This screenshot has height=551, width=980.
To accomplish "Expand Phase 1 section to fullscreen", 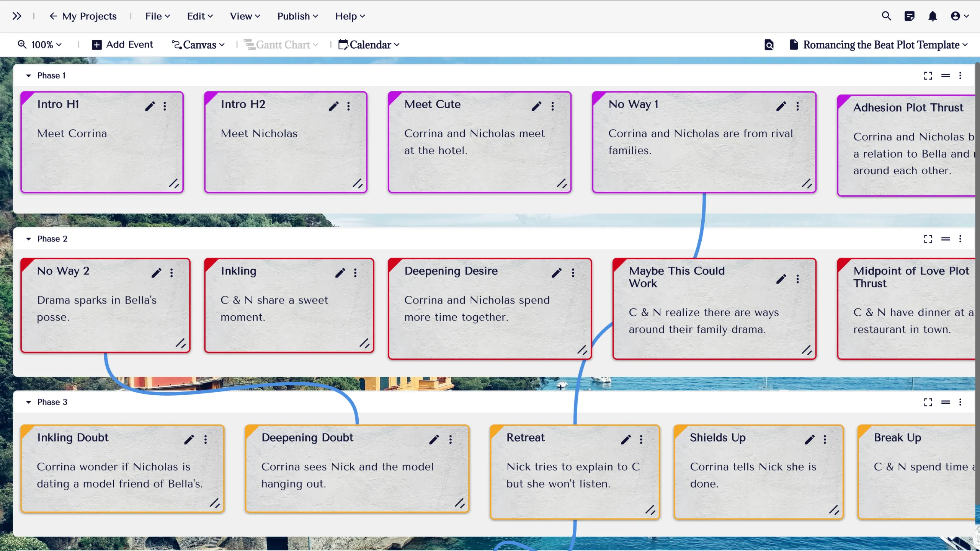I will [x=928, y=76].
